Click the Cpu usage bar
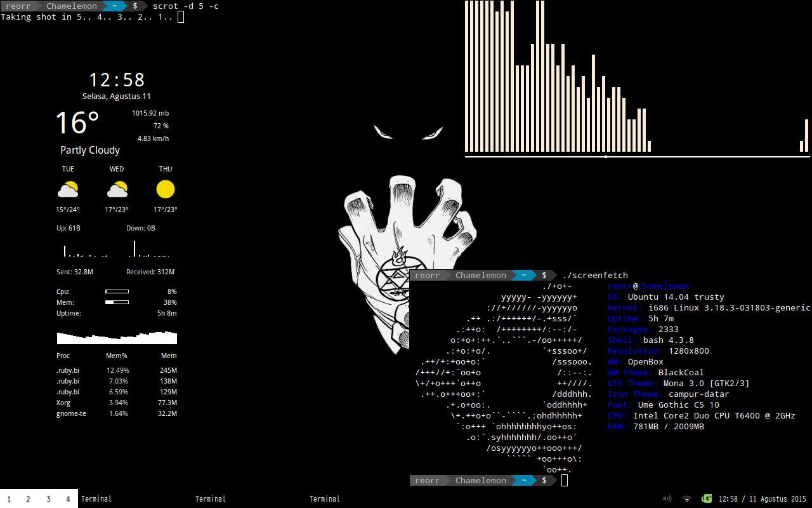 coord(117,291)
